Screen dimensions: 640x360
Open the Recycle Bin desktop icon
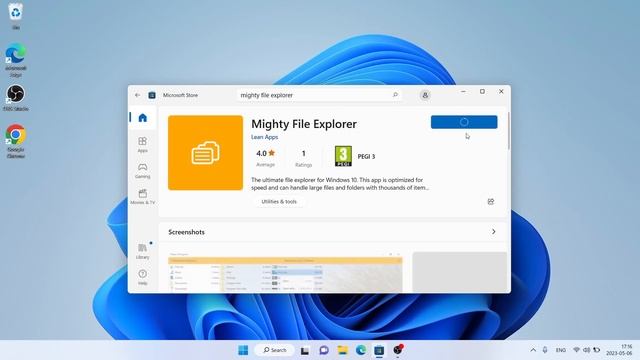tap(16, 16)
